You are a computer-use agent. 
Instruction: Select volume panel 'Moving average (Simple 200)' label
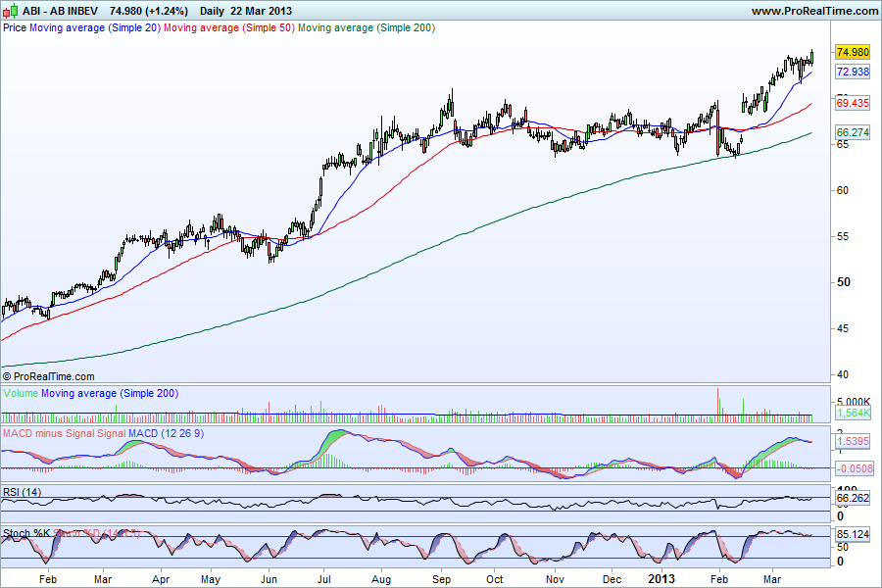(110, 393)
